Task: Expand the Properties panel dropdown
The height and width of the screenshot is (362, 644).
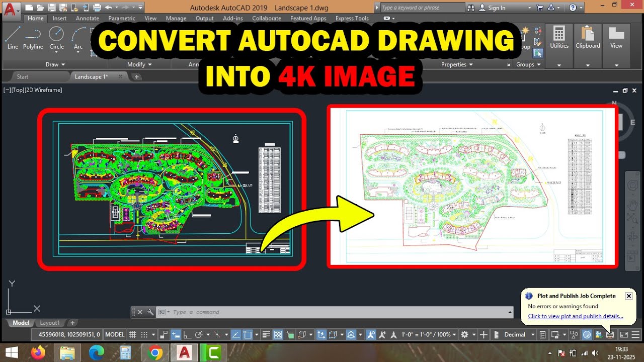Action: [457, 64]
